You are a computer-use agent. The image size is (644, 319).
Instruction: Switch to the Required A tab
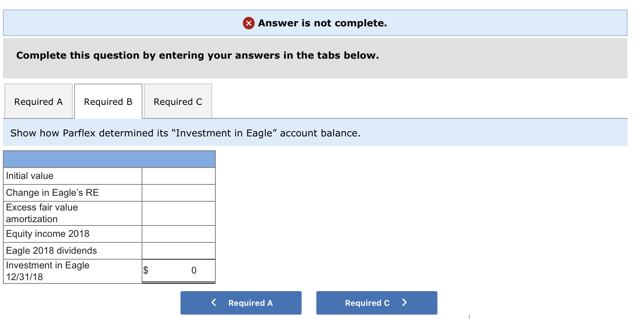point(39,101)
